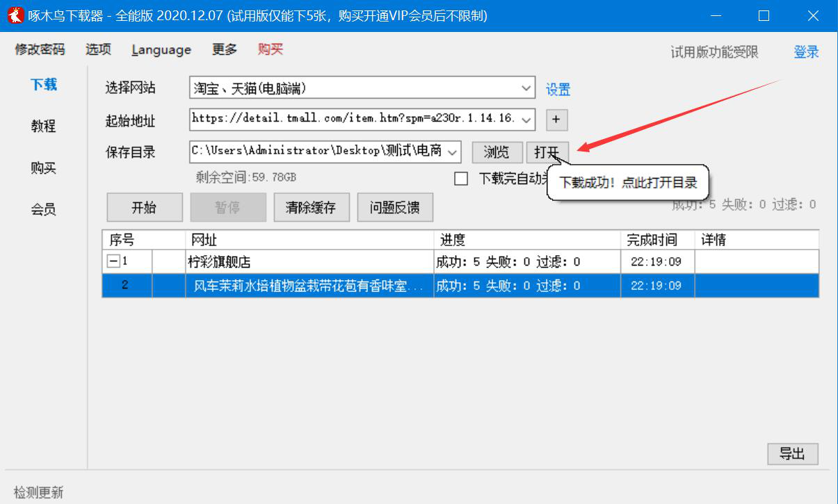Click the 清除缓存 button
Screen dimensions: 838x504
pos(311,207)
